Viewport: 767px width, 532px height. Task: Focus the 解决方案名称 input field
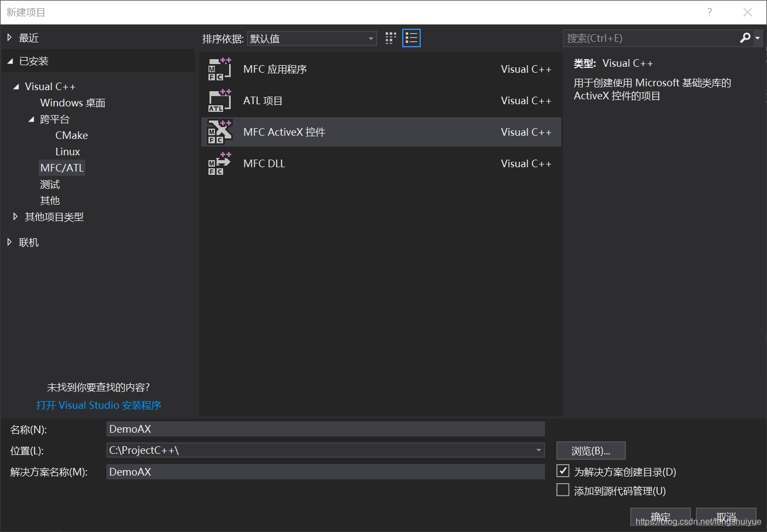click(325, 472)
